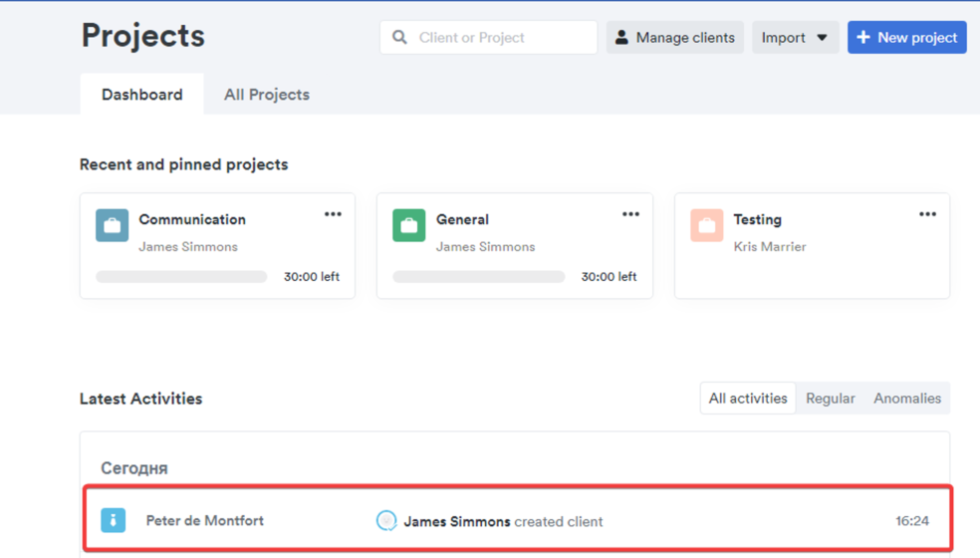Viewport: 980px width, 558px height.
Task: Click the 16:24 activity timestamp
Action: pos(912,521)
